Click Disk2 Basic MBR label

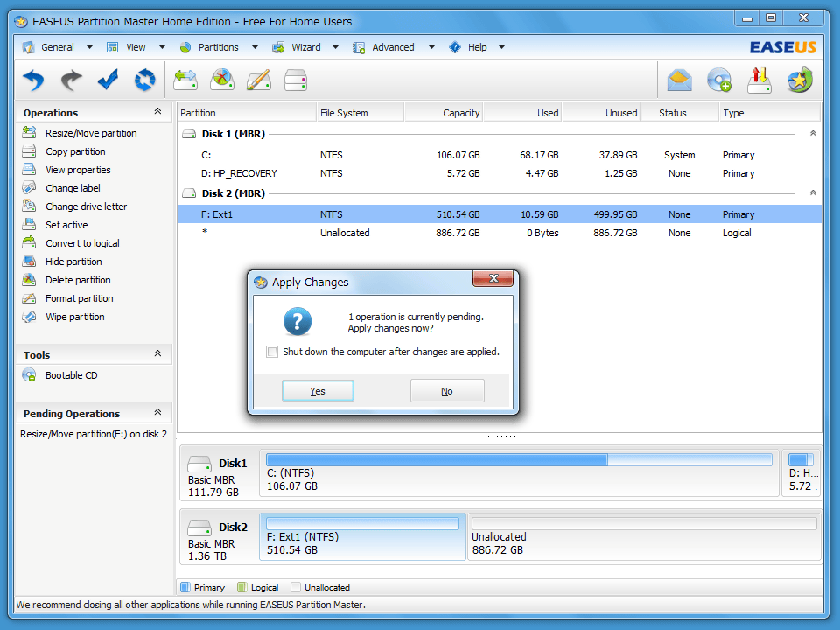point(211,543)
